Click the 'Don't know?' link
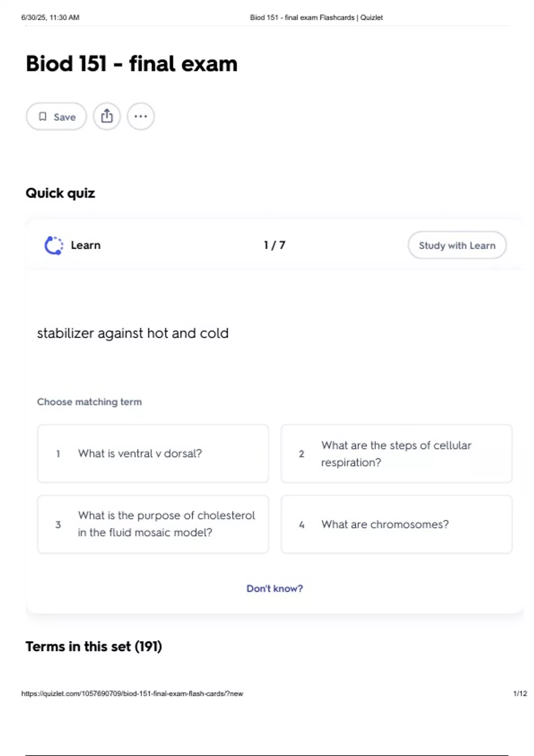 [275, 588]
